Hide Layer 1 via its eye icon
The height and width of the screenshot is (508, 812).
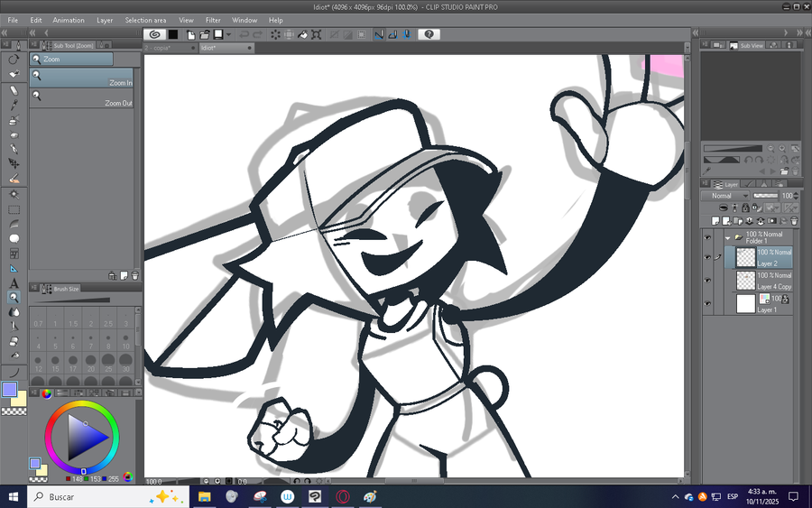point(707,303)
